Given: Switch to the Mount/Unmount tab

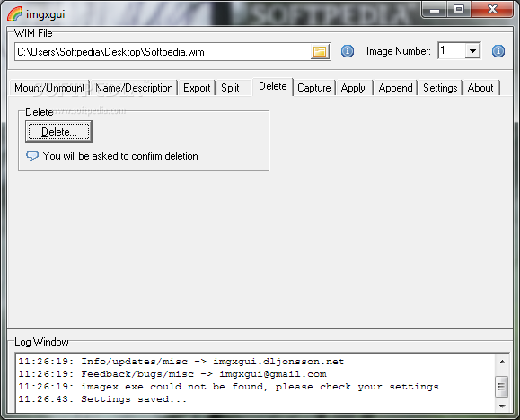Looking at the screenshot, I should tap(49, 88).
